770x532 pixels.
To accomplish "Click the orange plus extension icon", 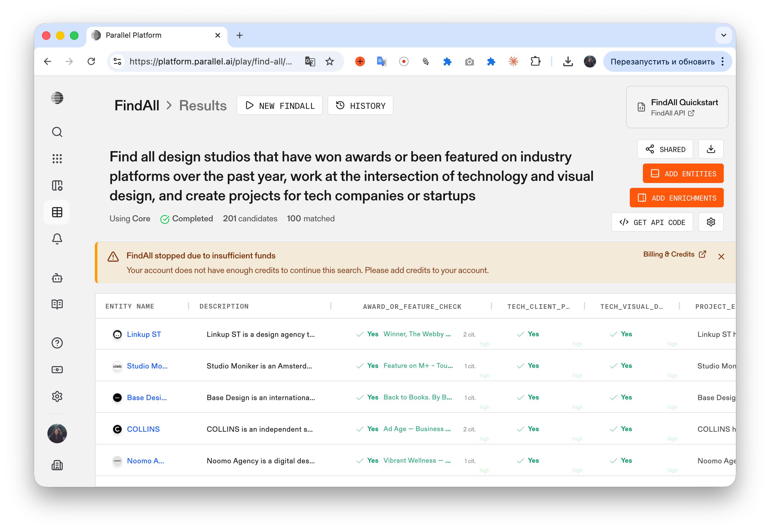I will (360, 61).
